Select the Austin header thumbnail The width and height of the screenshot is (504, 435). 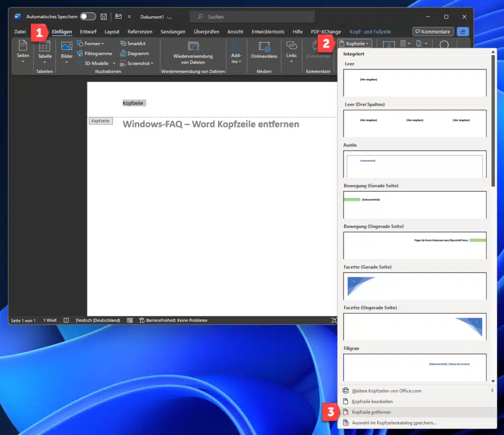click(x=414, y=164)
